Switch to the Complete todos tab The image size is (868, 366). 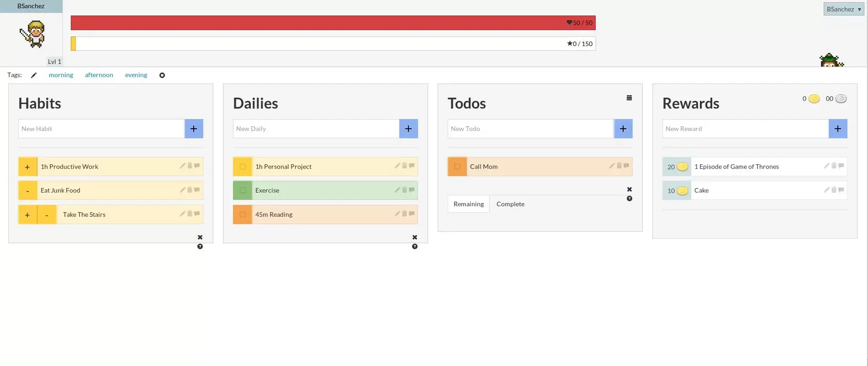[510, 204]
